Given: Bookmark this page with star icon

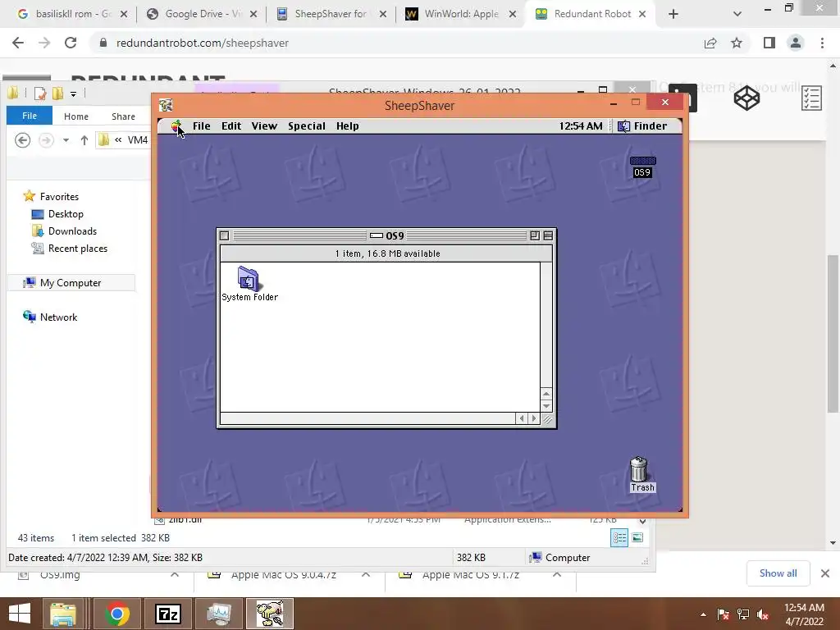Looking at the screenshot, I should pos(737,43).
